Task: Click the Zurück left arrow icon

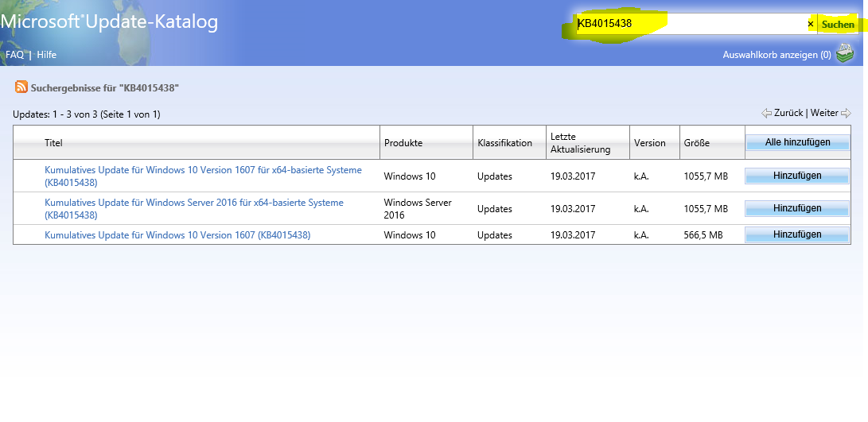Action: coord(767,113)
